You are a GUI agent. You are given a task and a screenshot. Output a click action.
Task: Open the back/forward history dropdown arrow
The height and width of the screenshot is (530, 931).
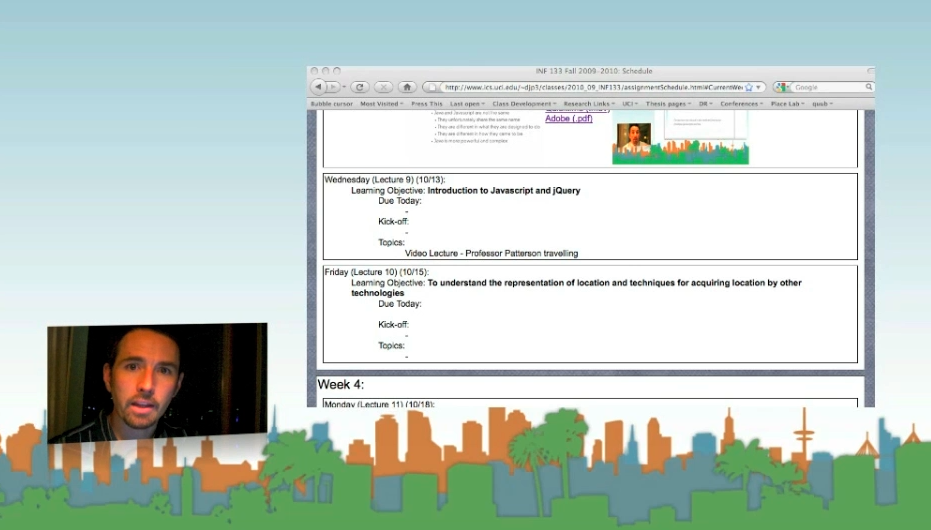[344, 87]
